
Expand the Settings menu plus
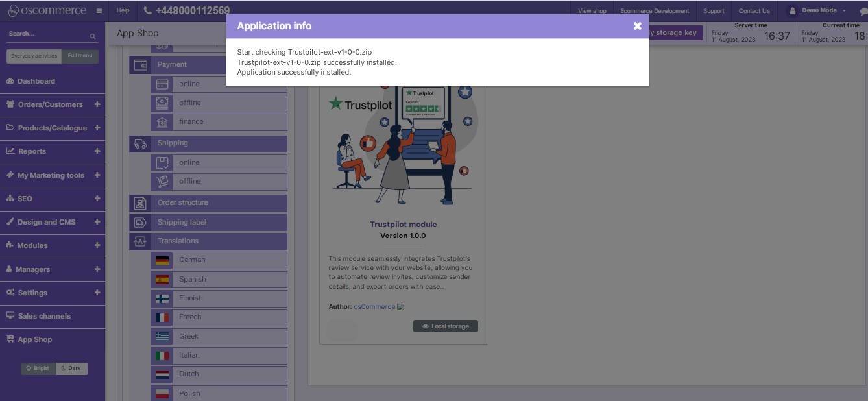(97, 293)
